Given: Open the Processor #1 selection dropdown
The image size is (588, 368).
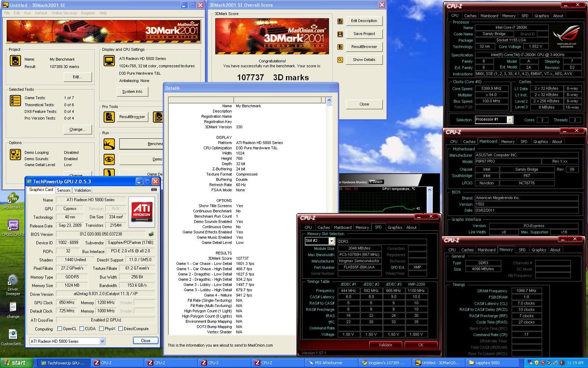Looking at the screenshot, I should pyautogui.click(x=509, y=120).
